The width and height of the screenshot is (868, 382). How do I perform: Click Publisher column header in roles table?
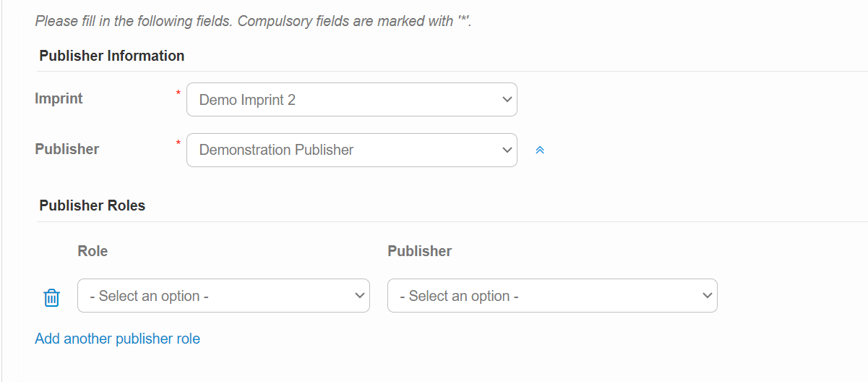[420, 251]
